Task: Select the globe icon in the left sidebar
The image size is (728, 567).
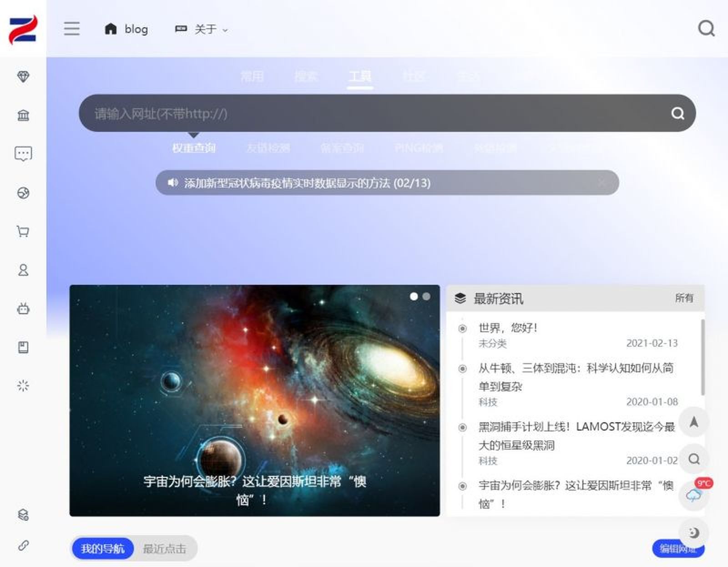Action: [23, 192]
